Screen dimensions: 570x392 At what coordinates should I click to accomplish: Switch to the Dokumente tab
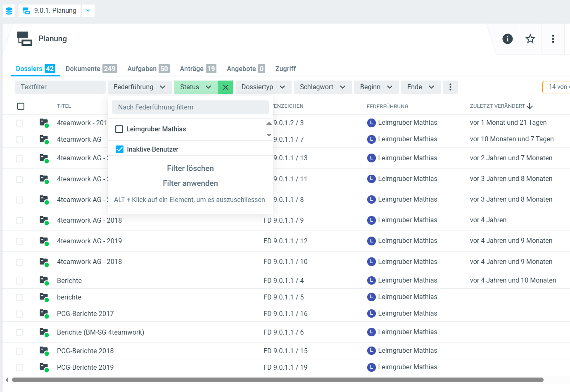[x=91, y=69]
